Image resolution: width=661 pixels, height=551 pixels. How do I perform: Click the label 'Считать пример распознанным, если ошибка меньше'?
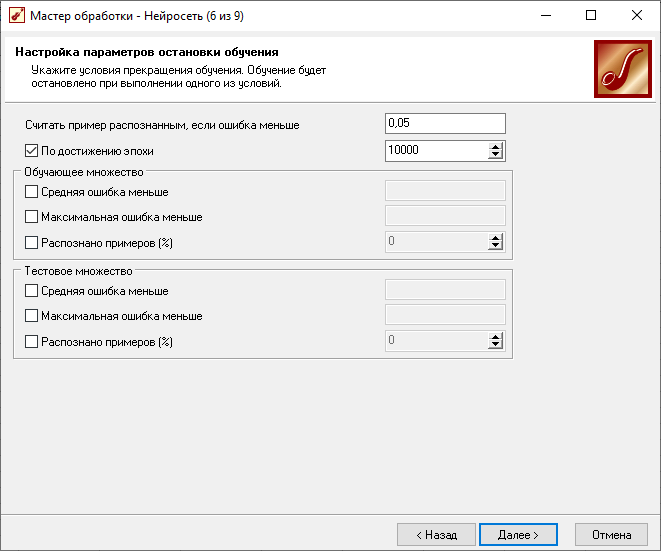[162, 125]
